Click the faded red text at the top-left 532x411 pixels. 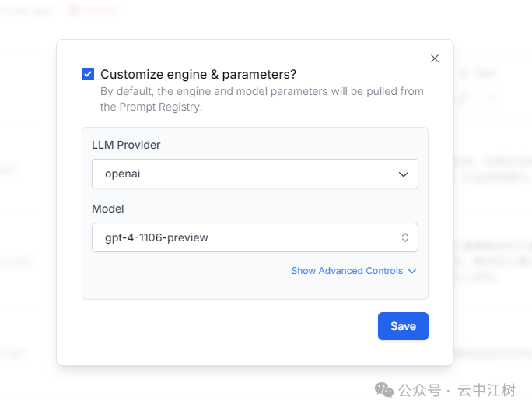click(x=100, y=10)
